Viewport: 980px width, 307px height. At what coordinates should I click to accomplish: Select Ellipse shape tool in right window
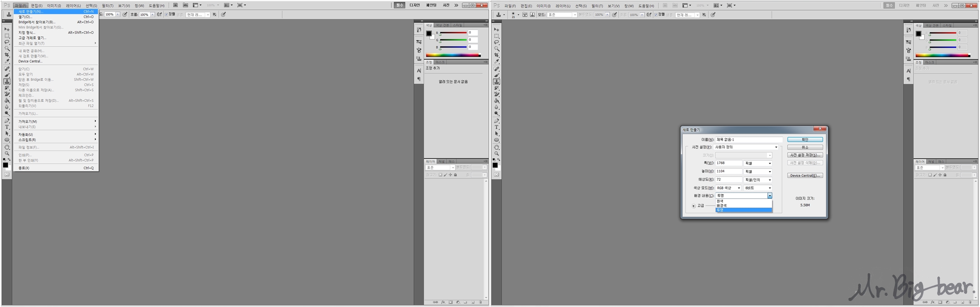(x=497, y=140)
